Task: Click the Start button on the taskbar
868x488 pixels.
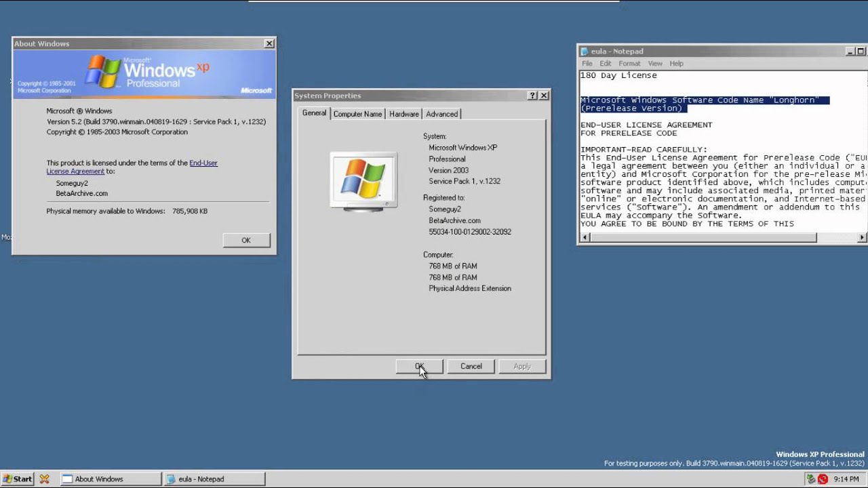Action: [18, 479]
